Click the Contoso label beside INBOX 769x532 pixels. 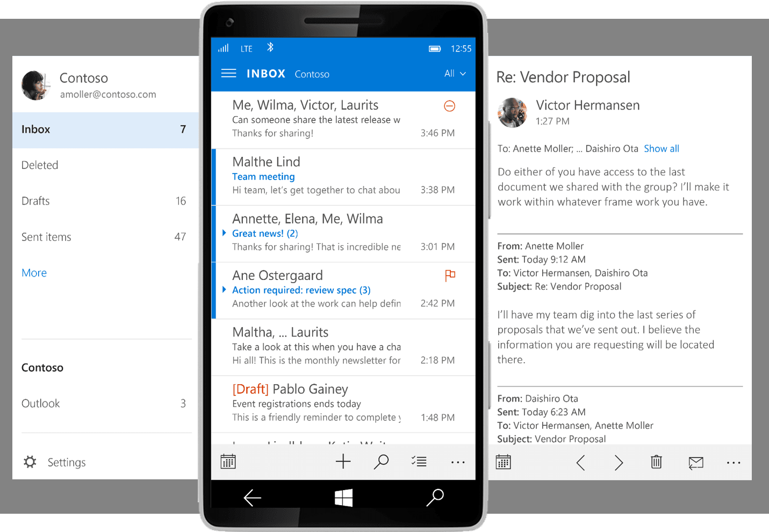tap(312, 74)
